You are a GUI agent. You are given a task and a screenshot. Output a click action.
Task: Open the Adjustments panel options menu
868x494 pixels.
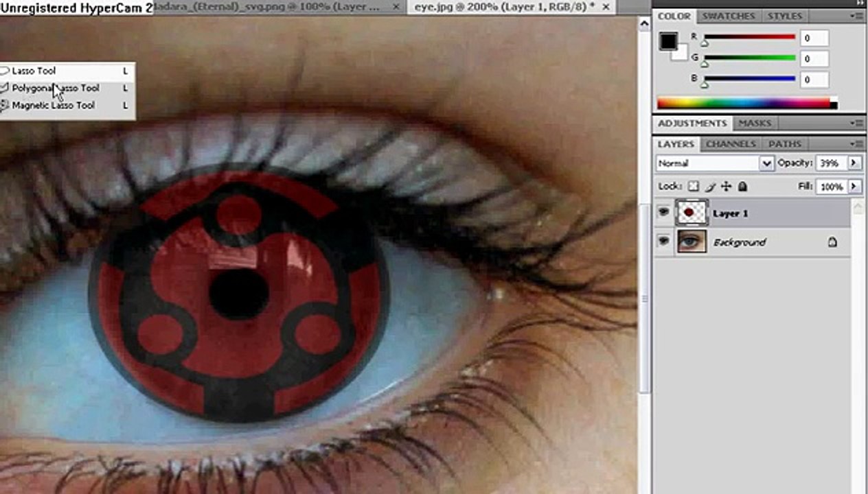(x=858, y=123)
